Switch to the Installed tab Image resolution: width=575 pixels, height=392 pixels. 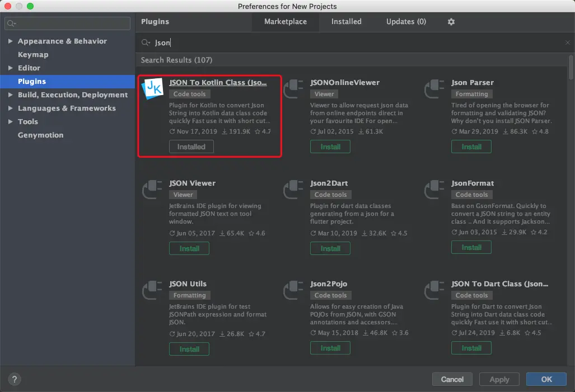pyautogui.click(x=346, y=22)
